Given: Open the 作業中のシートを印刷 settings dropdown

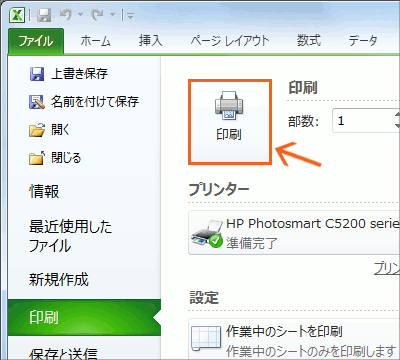Looking at the screenshot, I should (294, 339).
